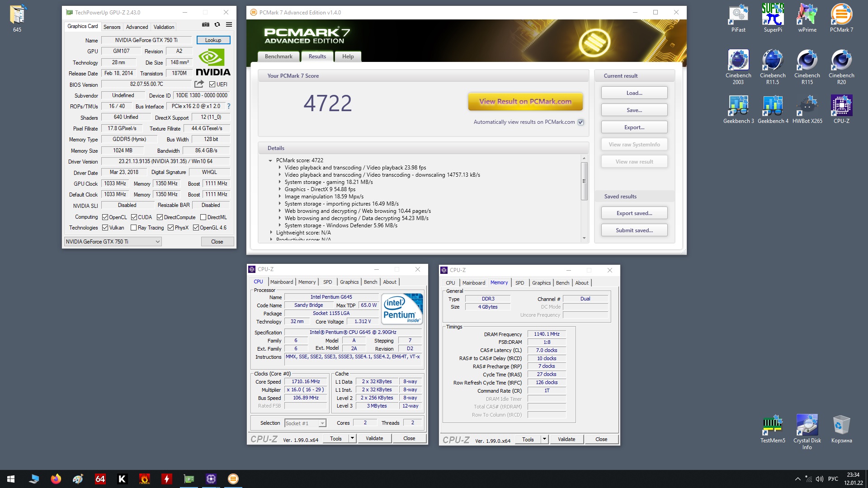
Task: Click the РУС language indicator
Action: [833, 479]
